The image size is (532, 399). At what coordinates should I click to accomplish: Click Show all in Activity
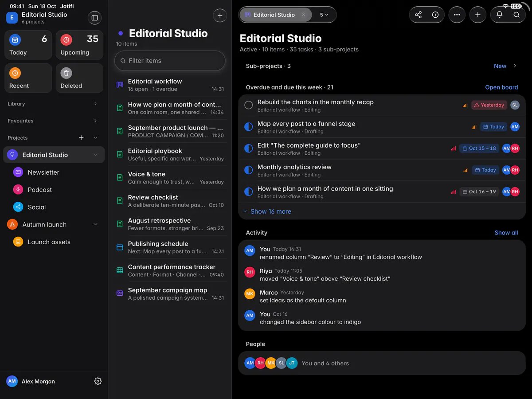pyautogui.click(x=506, y=233)
